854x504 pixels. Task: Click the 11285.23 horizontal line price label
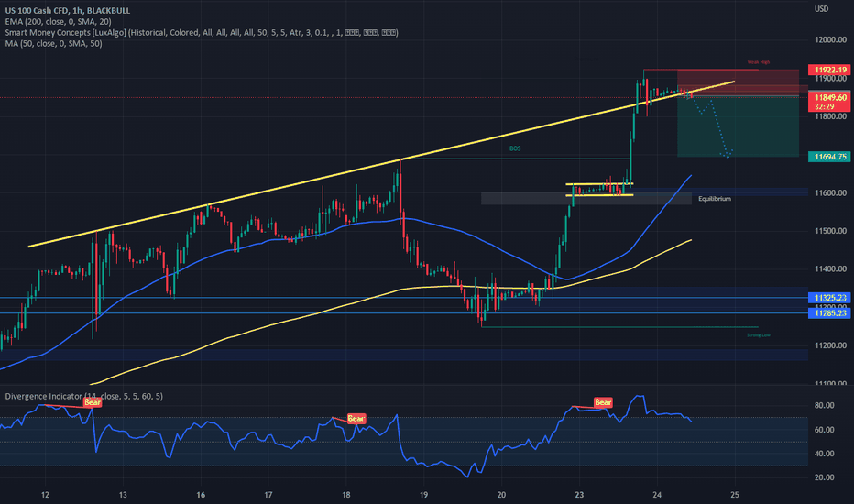coord(830,313)
